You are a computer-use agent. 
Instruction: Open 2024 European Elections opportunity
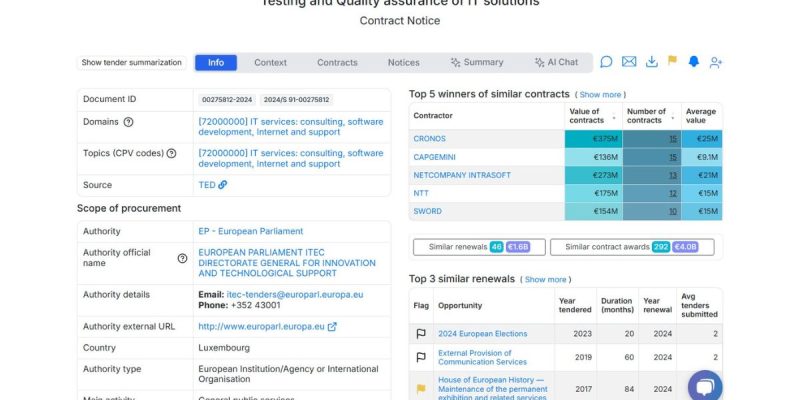[483, 334]
